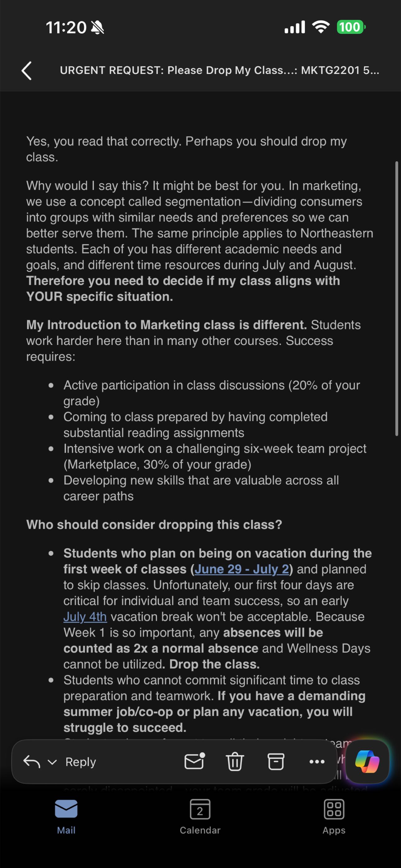Open more actions three-dots menu
The height and width of the screenshot is (868, 401).
click(317, 761)
